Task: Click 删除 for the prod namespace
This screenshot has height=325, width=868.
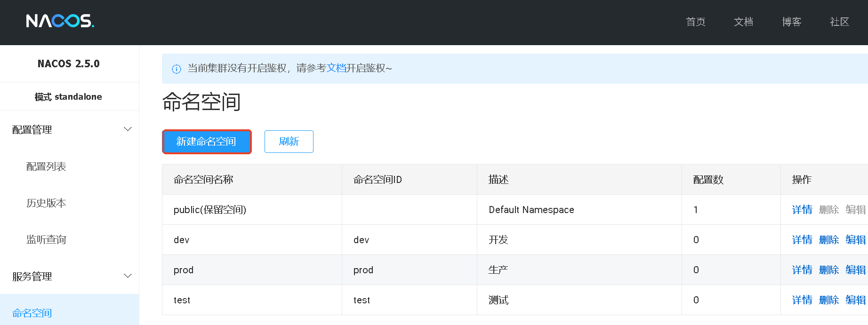Action: (829, 270)
